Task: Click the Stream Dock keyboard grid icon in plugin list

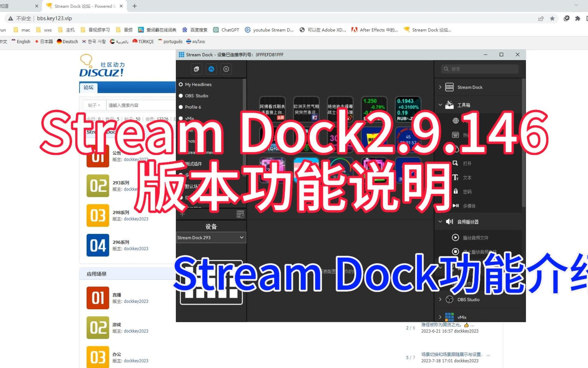Action: [x=449, y=87]
